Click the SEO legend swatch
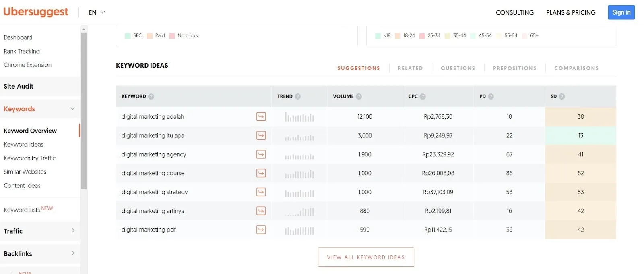This screenshot has height=274, width=644. (128, 36)
